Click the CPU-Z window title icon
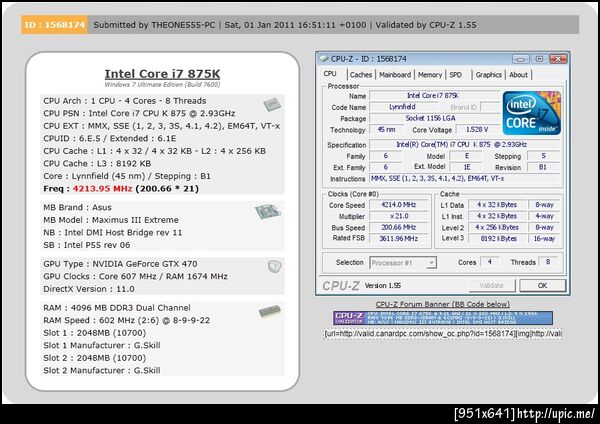600x424 pixels. coord(324,59)
